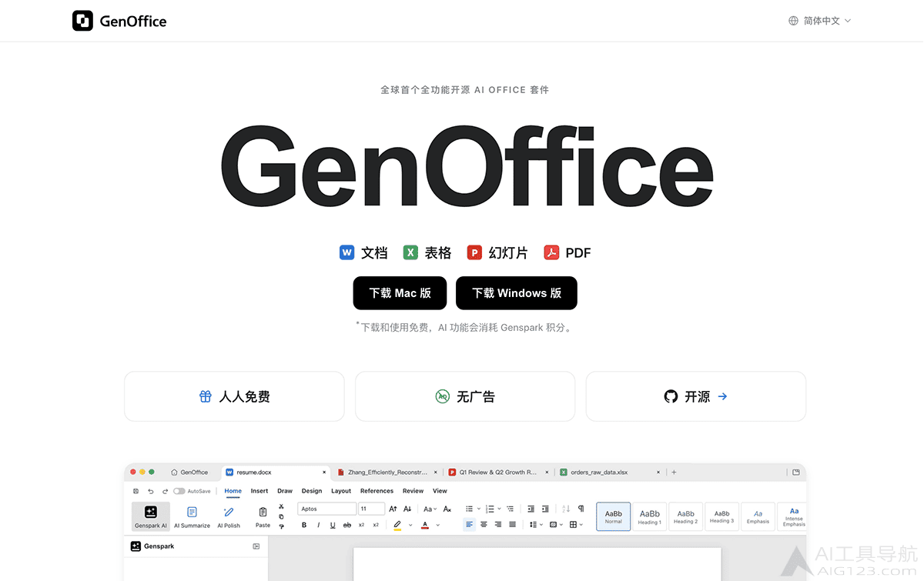This screenshot has width=924, height=581.
Task: Open the 开源 GitHub link card
Action: [696, 396]
